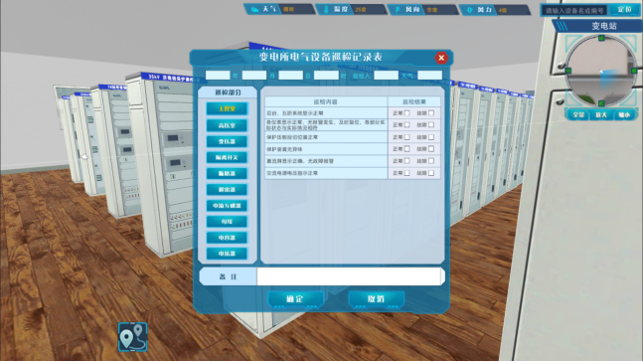Click the 巡检部分 sidebar header
This screenshot has width=644, height=362.
(228, 92)
